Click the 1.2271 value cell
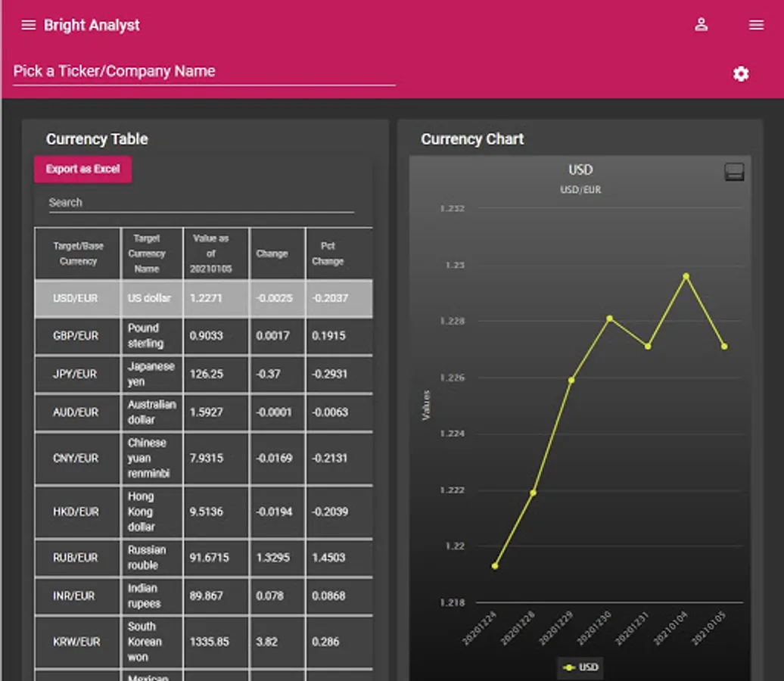Screen dimensions: 784x681 pyautogui.click(x=216, y=298)
